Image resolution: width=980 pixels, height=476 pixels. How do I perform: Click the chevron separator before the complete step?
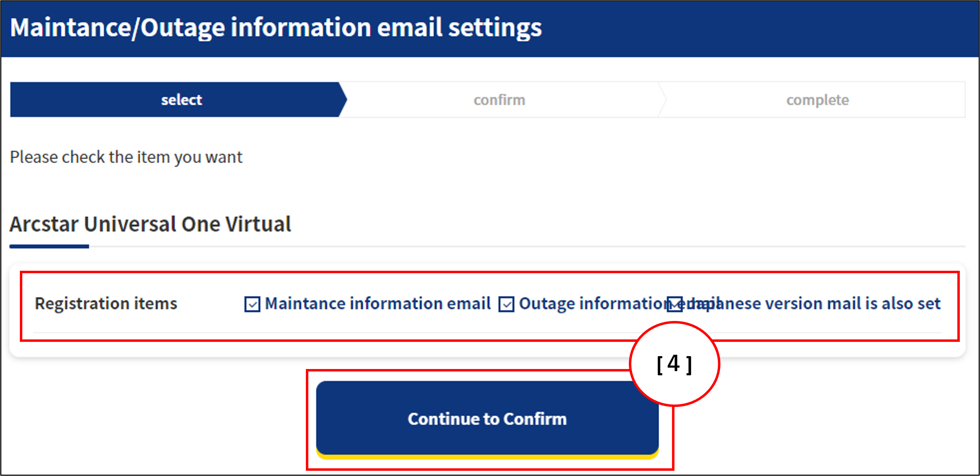point(662,100)
